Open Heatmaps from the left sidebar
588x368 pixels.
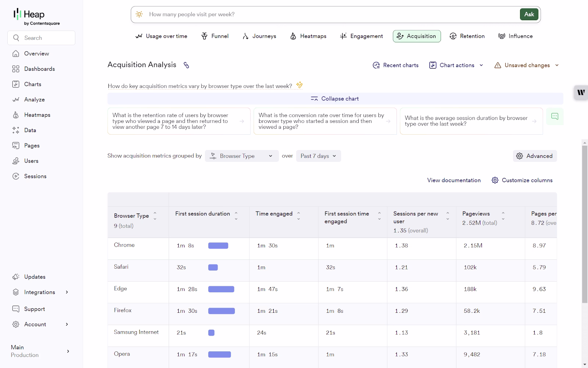click(x=37, y=115)
